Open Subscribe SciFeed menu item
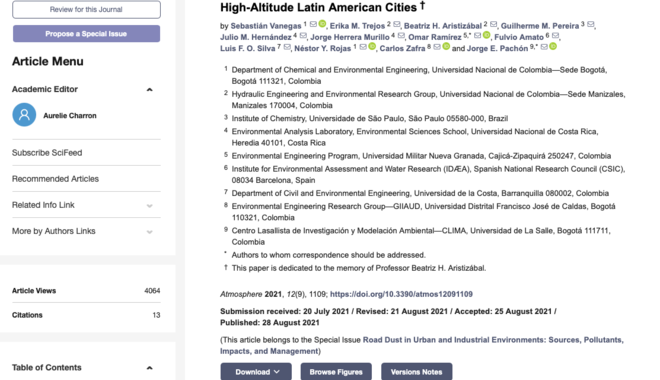The image size is (660, 380). [47, 153]
